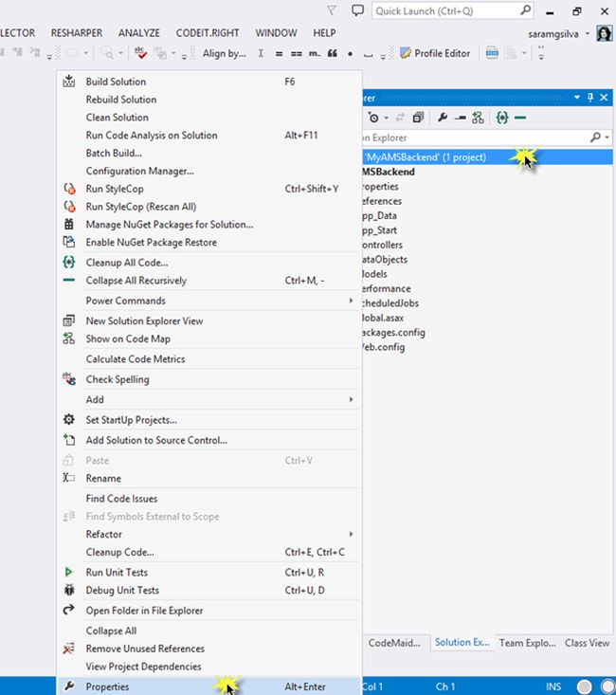Select the ScheduledJobs folder in the tree
This screenshot has height=695, width=616.
[x=390, y=303]
